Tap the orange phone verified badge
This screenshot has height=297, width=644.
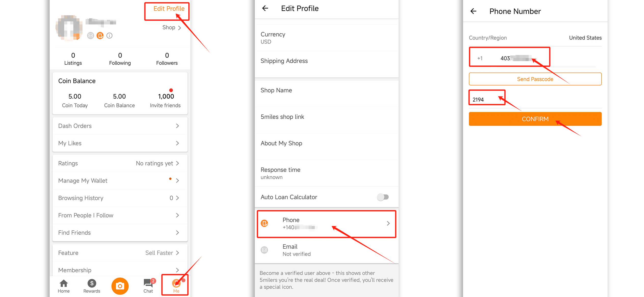click(x=100, y=36)
